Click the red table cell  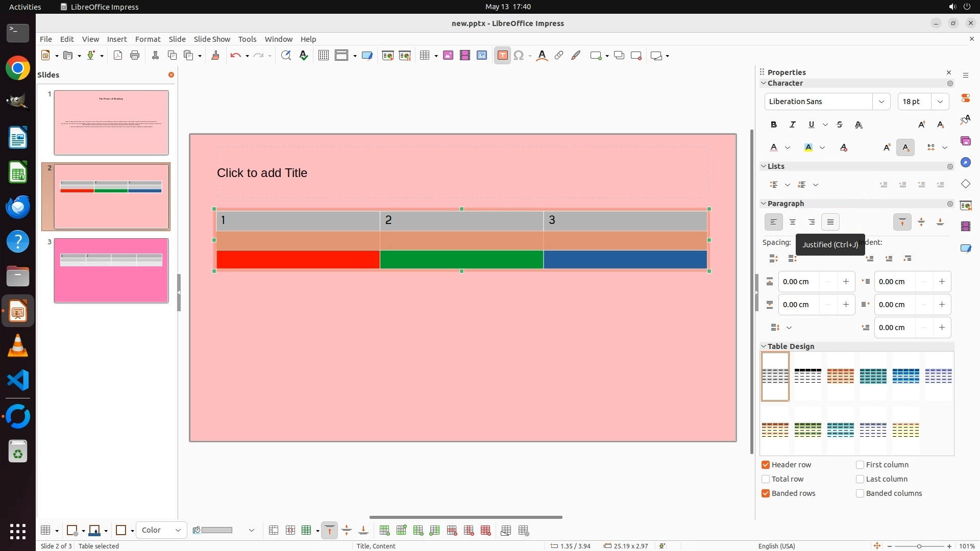298,259
